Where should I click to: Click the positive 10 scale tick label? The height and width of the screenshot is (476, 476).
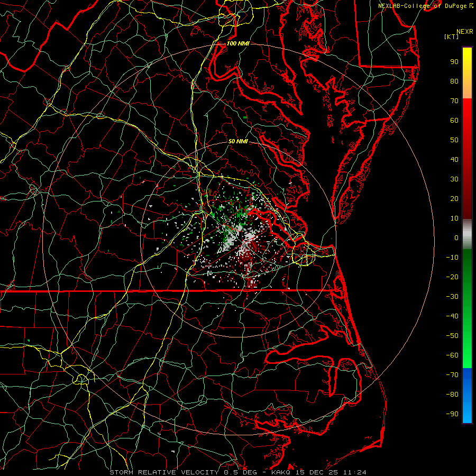(454, 218)
